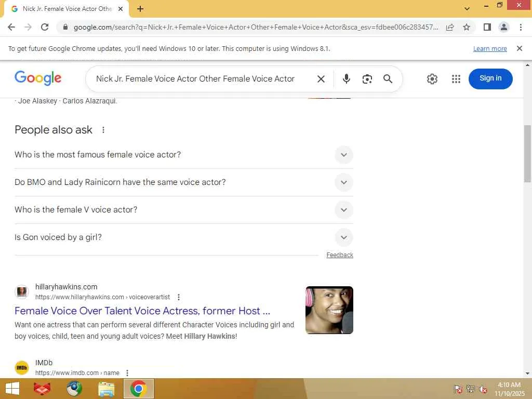Click the 'People also ask' heading

click(54, 130)
